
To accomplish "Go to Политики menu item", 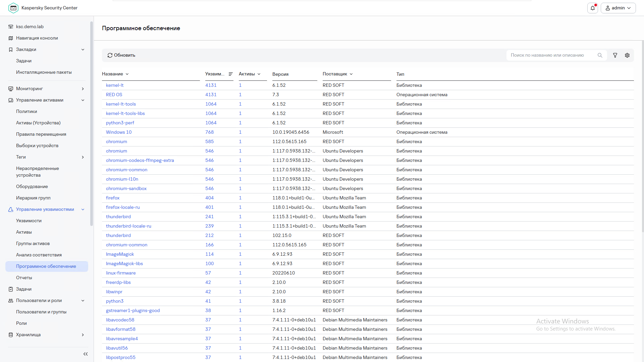I will click(x=26, y=112).
